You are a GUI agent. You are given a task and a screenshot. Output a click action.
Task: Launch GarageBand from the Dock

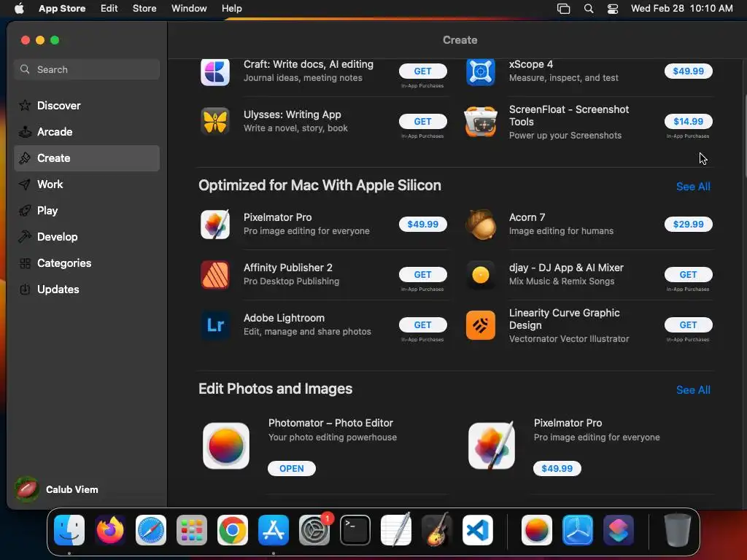437,530
